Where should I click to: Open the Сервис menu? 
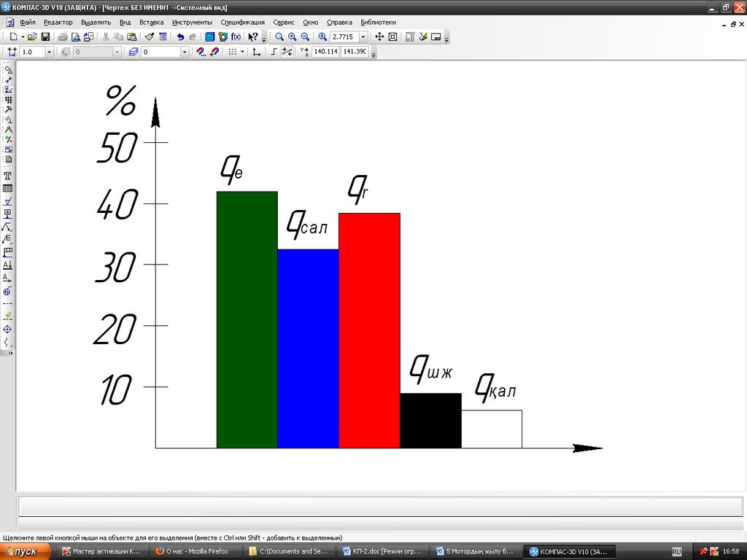pos(284,22)
